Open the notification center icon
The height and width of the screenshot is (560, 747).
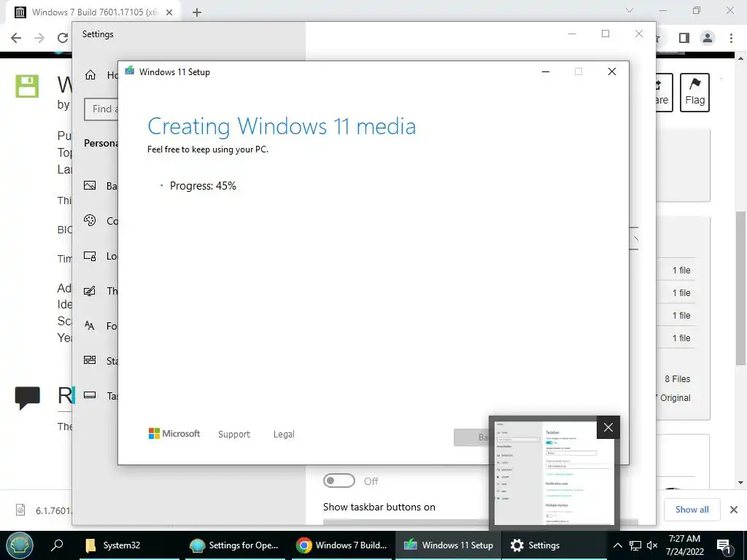(724, 546)
